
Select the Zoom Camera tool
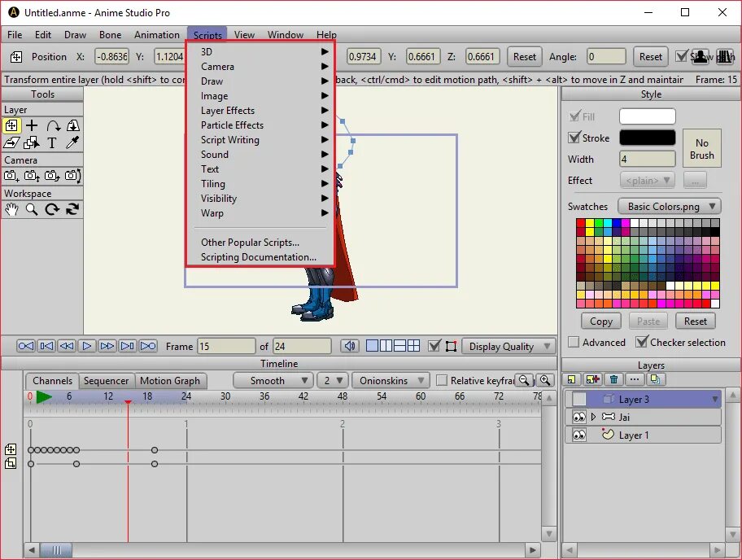(32, 176)
